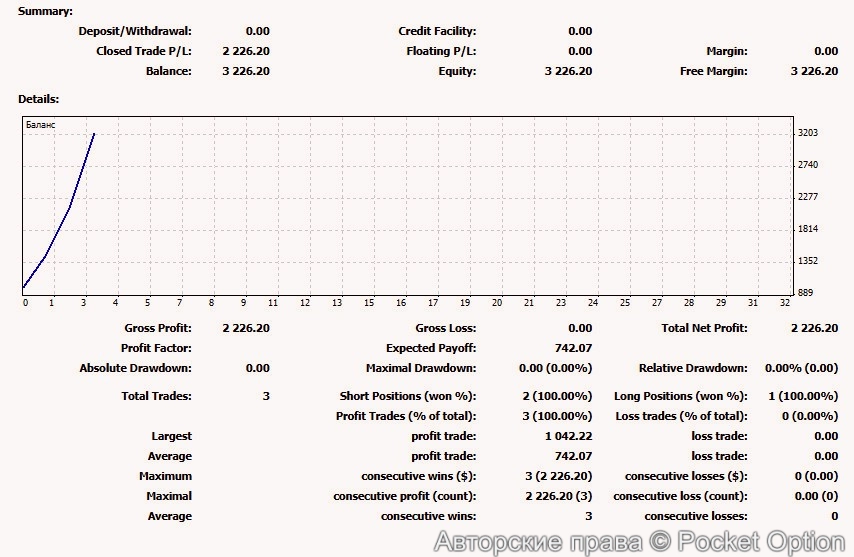Click the Deposit/Withdrawal label
This screenshot has width=854, height=557.
135,31
